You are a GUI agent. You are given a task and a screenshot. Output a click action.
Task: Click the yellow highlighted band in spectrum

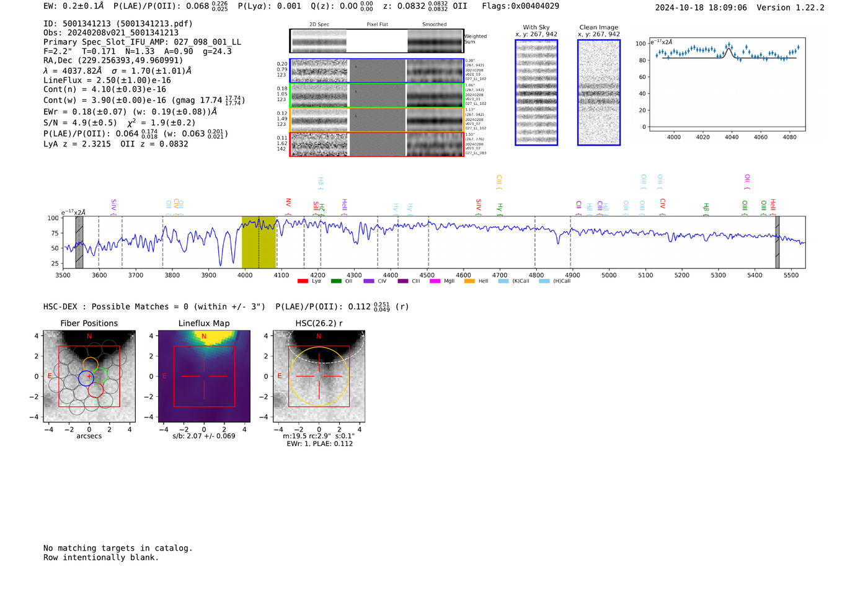coord(259,242)
